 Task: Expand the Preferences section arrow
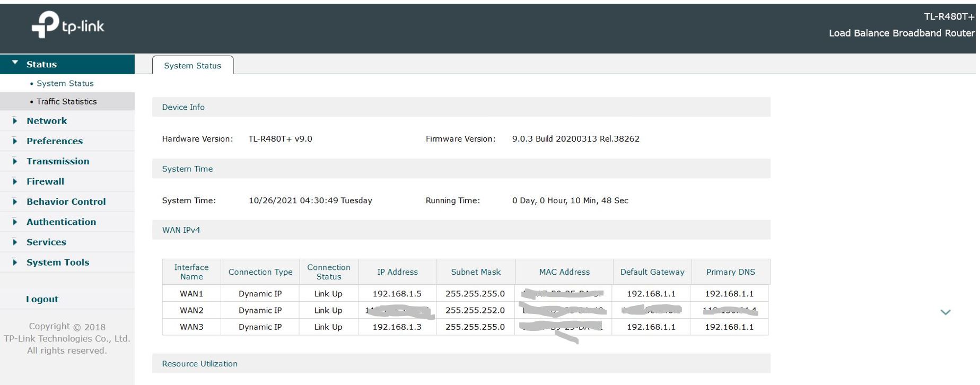point(15,141)
